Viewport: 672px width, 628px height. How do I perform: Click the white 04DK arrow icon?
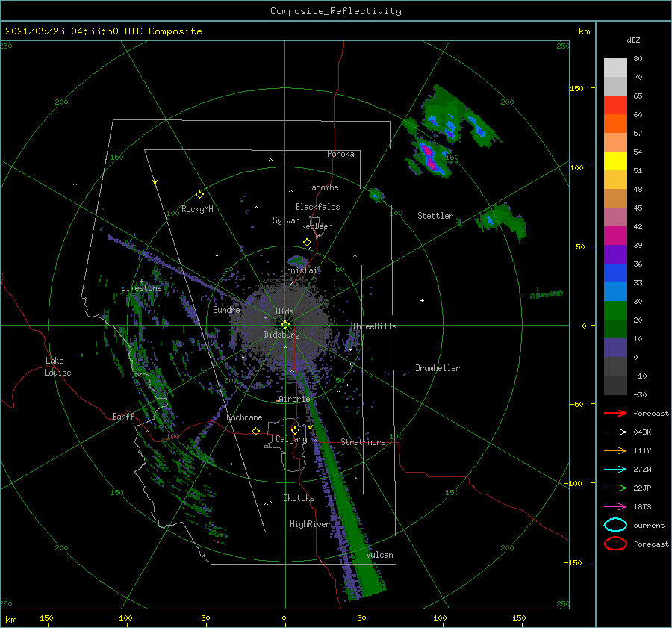pyautogui.click(x=615, y=432)
